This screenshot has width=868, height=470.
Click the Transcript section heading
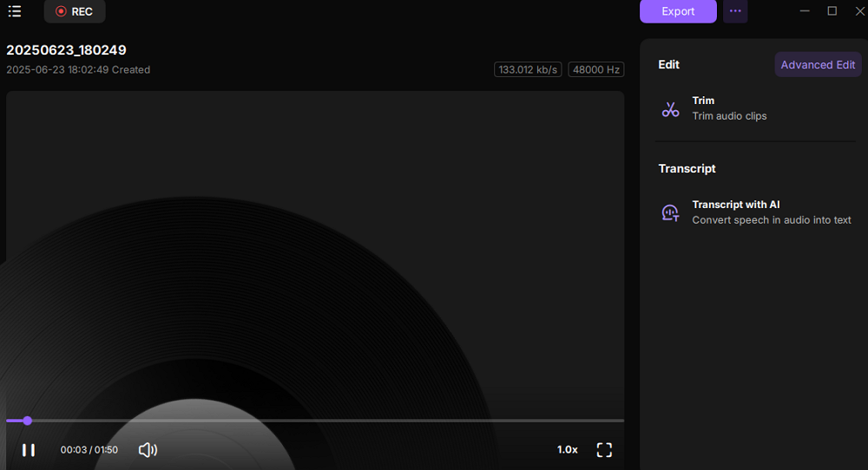(687, 168)
